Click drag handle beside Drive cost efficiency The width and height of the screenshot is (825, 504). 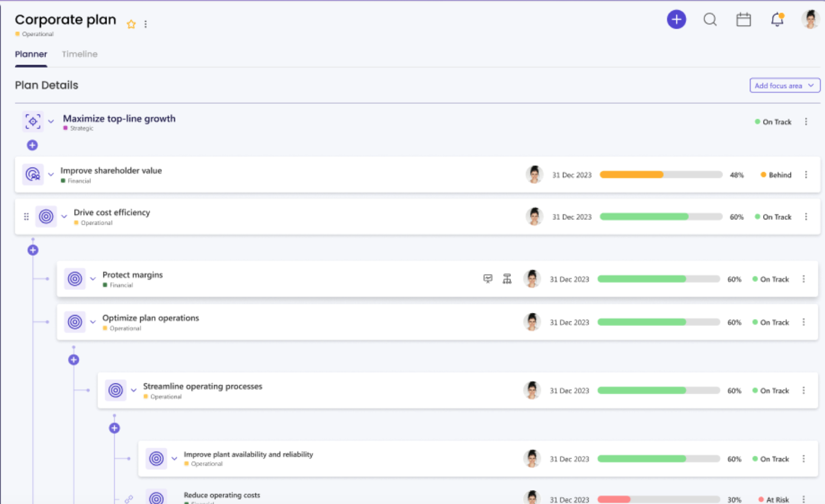(26, 216)
